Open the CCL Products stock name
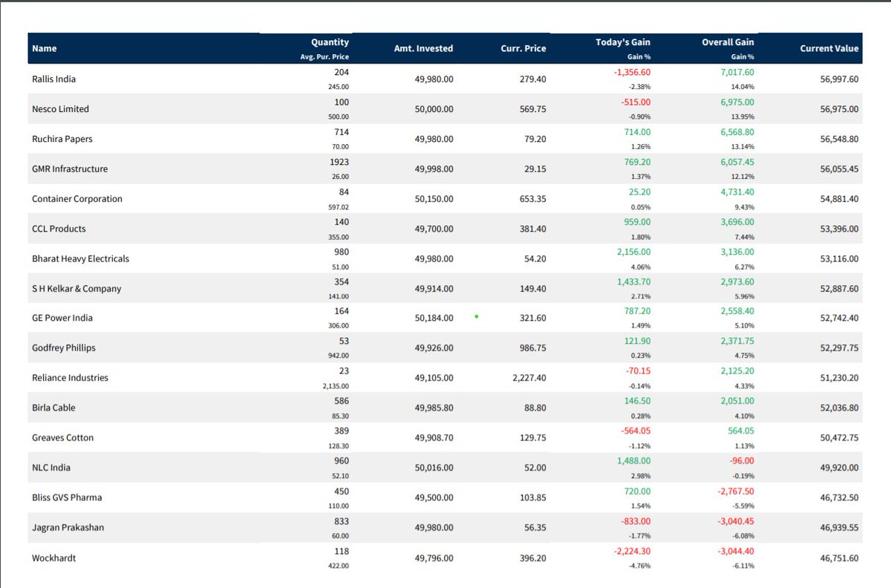Viewport: 891px width, 588px height. point(59,229)
